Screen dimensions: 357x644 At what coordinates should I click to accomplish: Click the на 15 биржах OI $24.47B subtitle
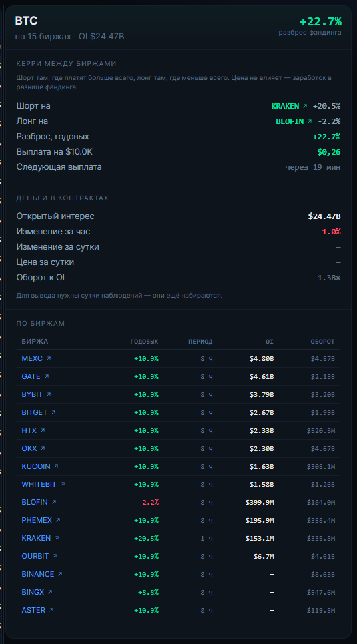(x=69, y=37)
